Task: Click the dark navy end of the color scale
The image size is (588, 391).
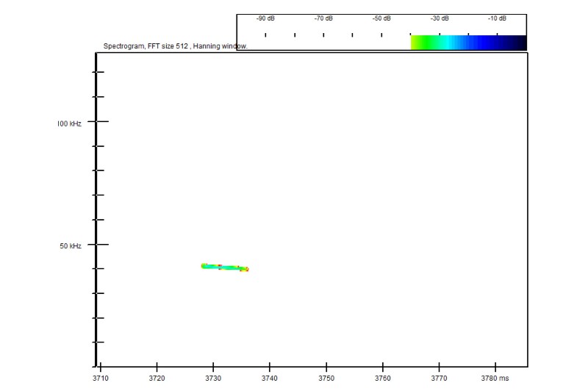Action: pyautogui.click(x=517, y=43)
